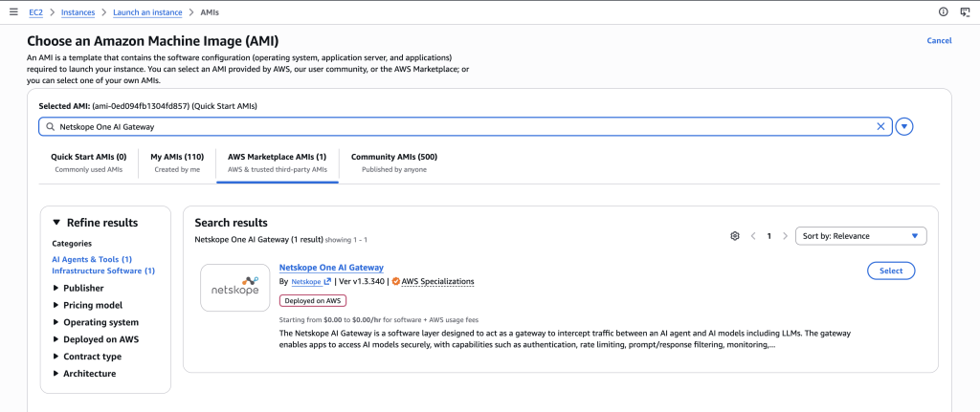
Task: Click the Netskope logo thumbnail
Action: click(235, 287)
